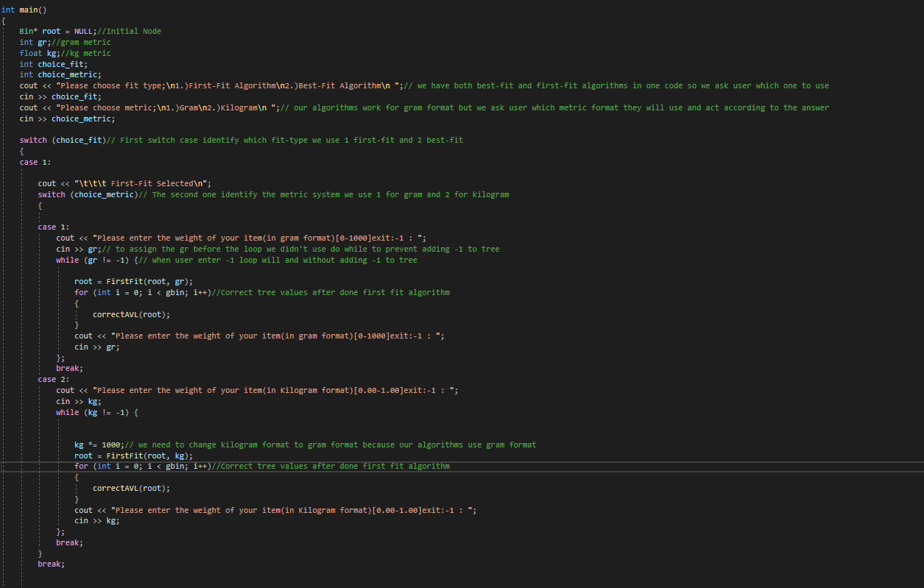This screenshot has height=588, width=924.
Task: Click the comment 'we need to change kilogram format'
Action: pos(331,444)
